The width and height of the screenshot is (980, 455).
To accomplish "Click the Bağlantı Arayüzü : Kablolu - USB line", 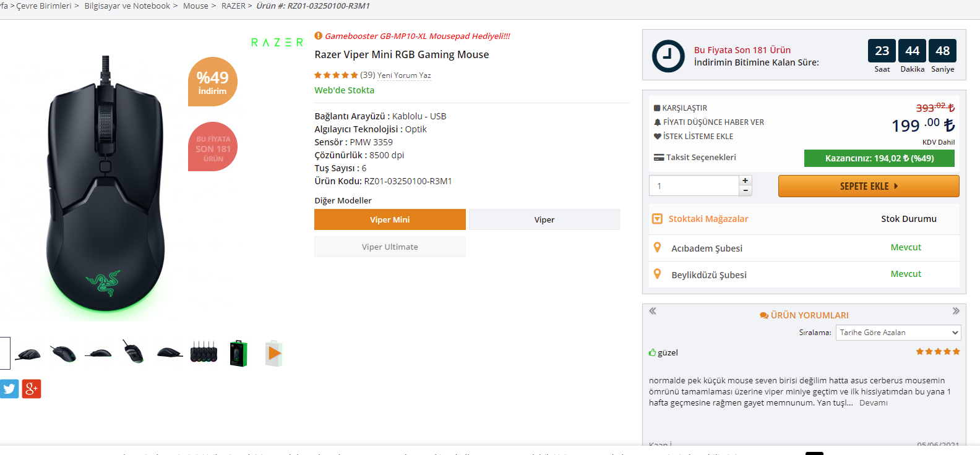I will pos(380,116).
